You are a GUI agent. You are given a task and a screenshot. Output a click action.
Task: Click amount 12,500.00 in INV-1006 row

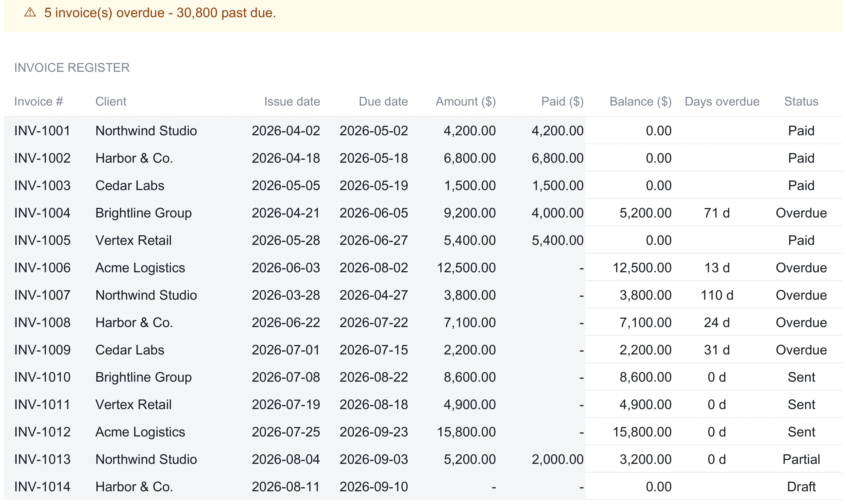coord(466,268)
